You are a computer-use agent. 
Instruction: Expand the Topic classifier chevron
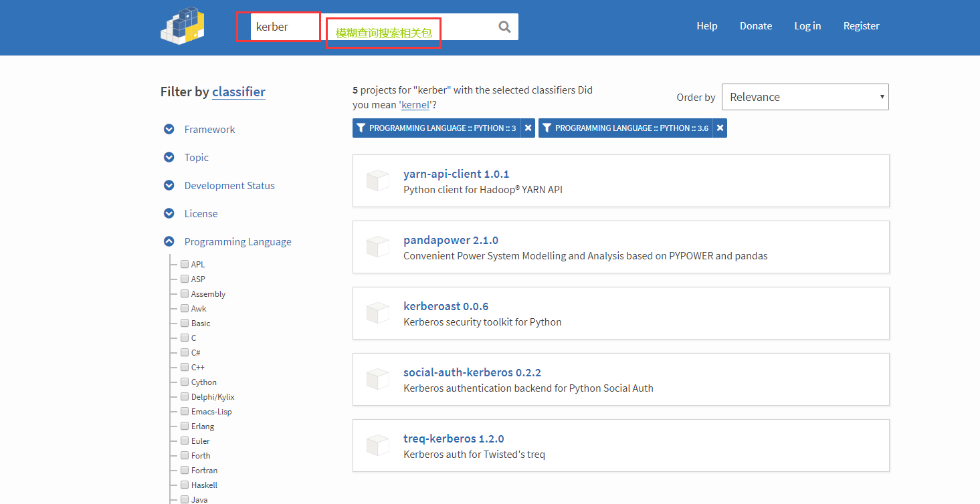click(x=169, y=157)
